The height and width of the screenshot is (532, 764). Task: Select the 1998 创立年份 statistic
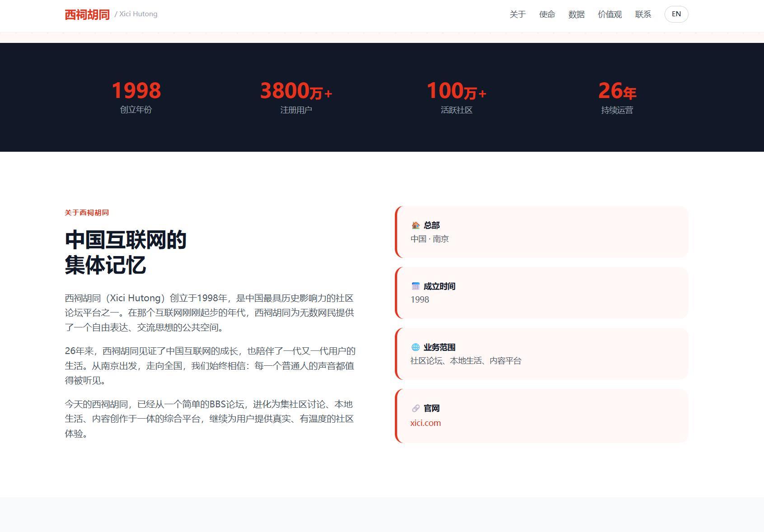136,97
